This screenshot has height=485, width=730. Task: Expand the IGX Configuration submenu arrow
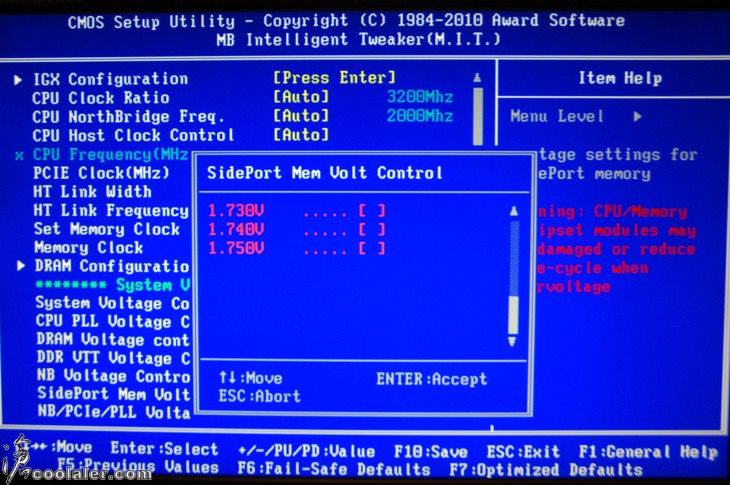(18, 80)
